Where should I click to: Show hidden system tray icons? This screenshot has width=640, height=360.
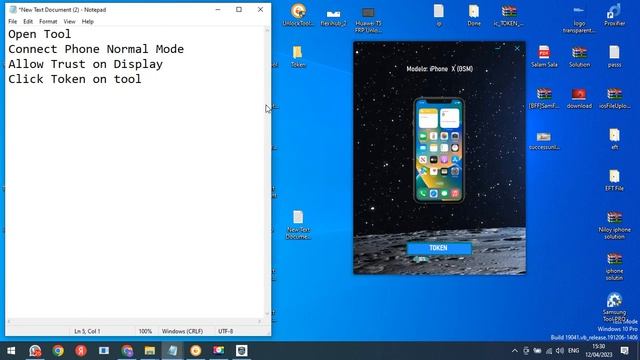coord(515,351)
